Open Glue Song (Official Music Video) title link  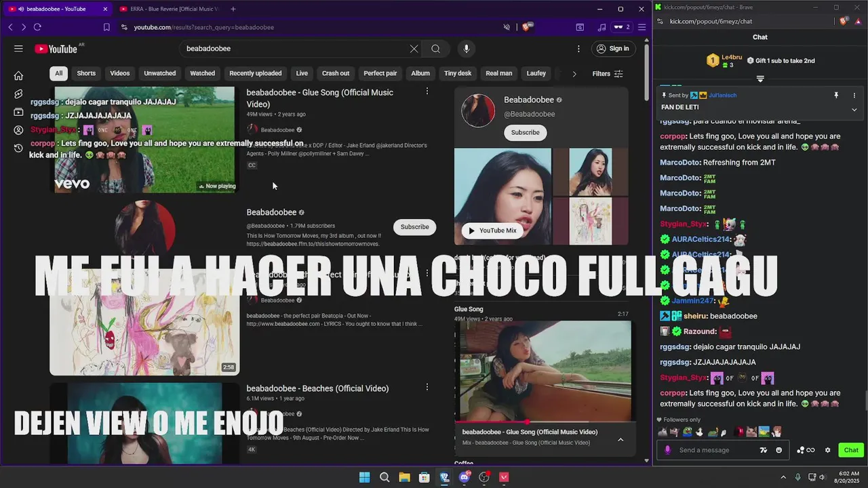(320, 98)
